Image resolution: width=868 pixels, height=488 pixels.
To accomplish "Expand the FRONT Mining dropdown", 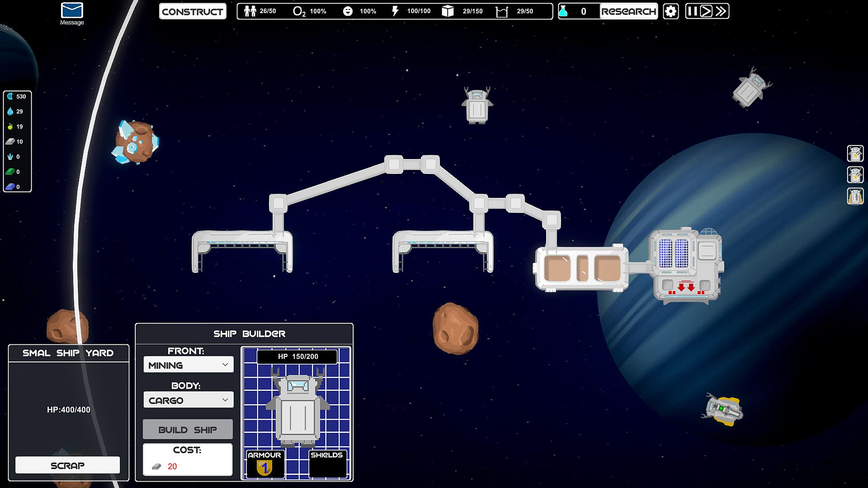I will tap(189, 365).
